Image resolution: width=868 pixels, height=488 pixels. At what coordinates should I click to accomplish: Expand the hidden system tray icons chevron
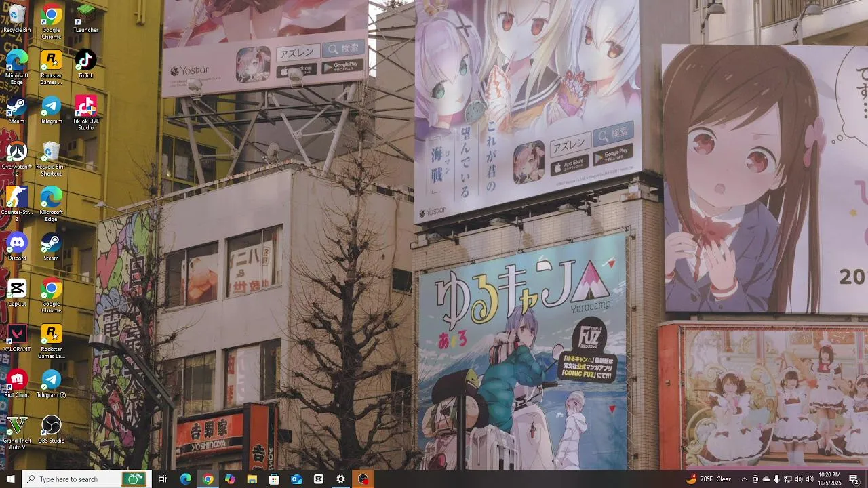pyautogui.click(x=745, y=479)
